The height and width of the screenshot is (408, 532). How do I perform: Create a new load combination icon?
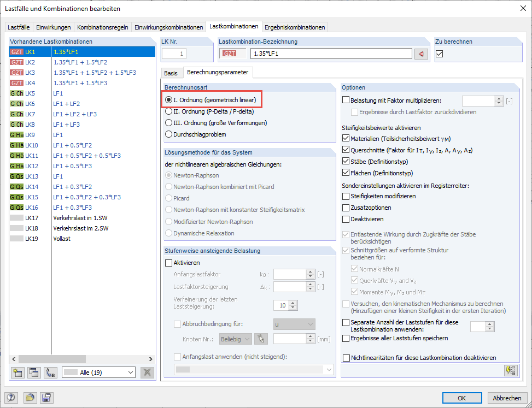pos(17,372)
